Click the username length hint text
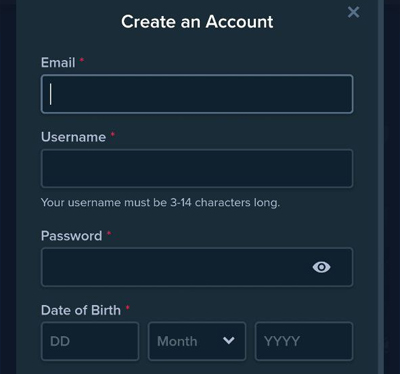The height and width of the screenshot is (374, 400). (x=160, y=203)
